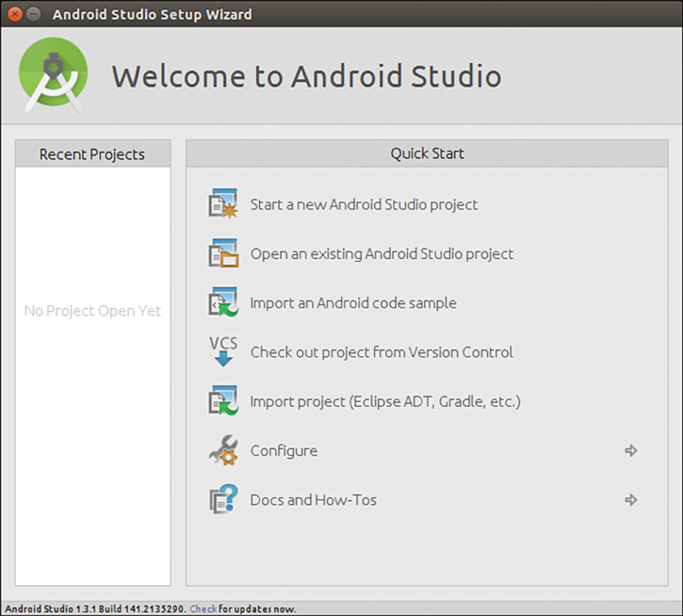Click the Android Studio 1.3.1 Build version text
The width and height of the screenshot is (683, 616).
[x=95, y=608]
